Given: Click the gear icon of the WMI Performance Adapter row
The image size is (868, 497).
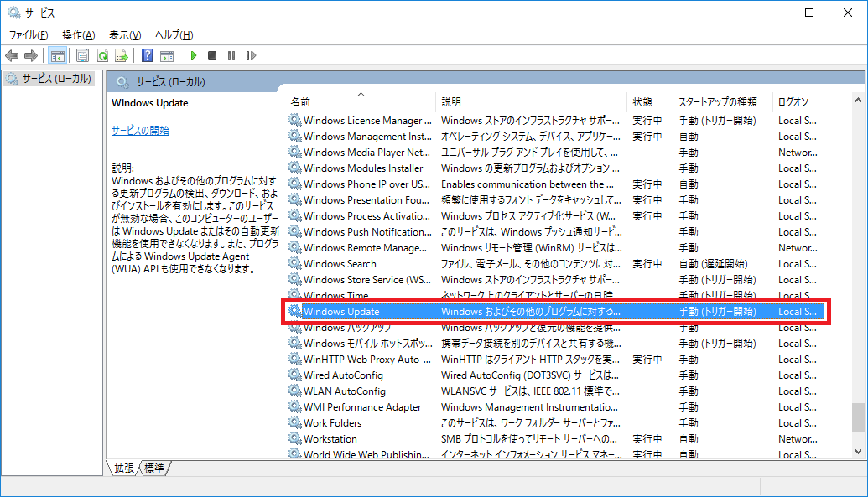Looking at the screenshot, I should [295, 406].
